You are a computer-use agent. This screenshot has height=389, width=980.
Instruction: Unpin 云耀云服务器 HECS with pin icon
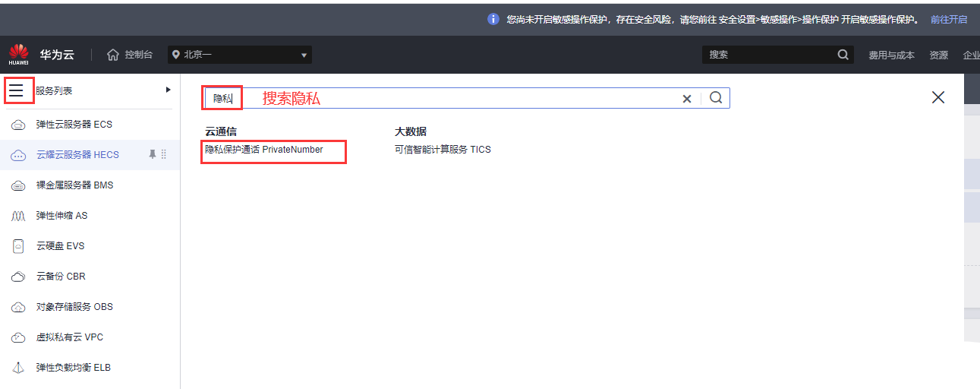tap(153, 154)
